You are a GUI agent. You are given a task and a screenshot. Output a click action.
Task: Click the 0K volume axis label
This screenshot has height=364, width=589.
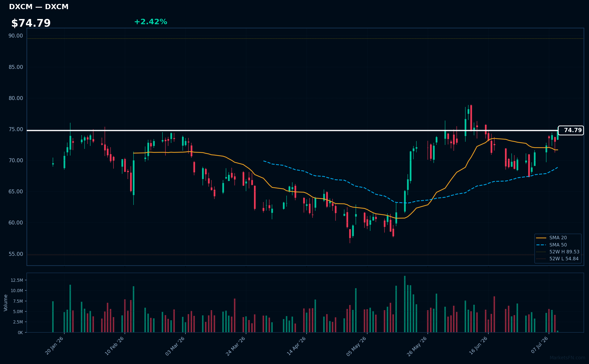point(20,333)
